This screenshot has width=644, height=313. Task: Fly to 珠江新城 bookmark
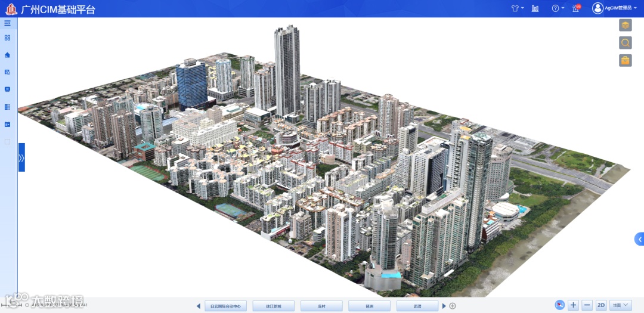(x=274, y=306)
